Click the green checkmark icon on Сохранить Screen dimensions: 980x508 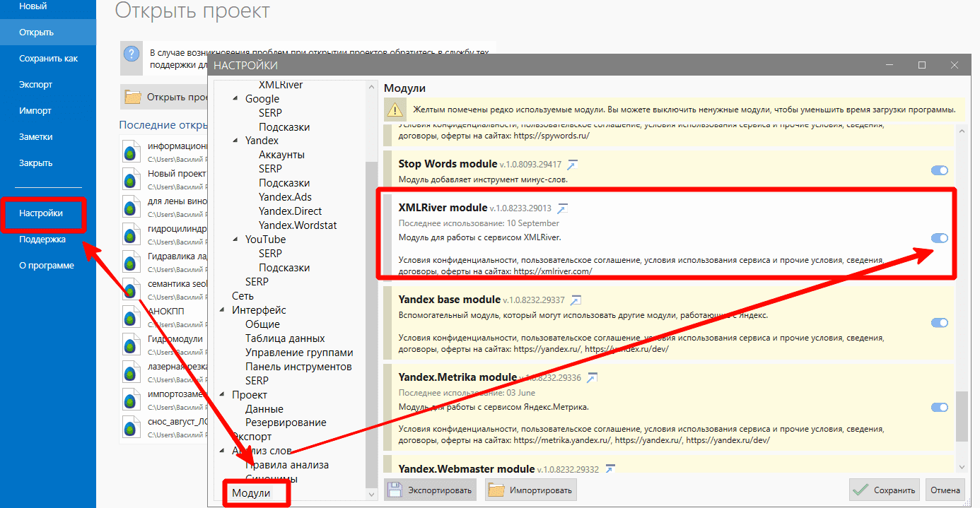(861, 490)
